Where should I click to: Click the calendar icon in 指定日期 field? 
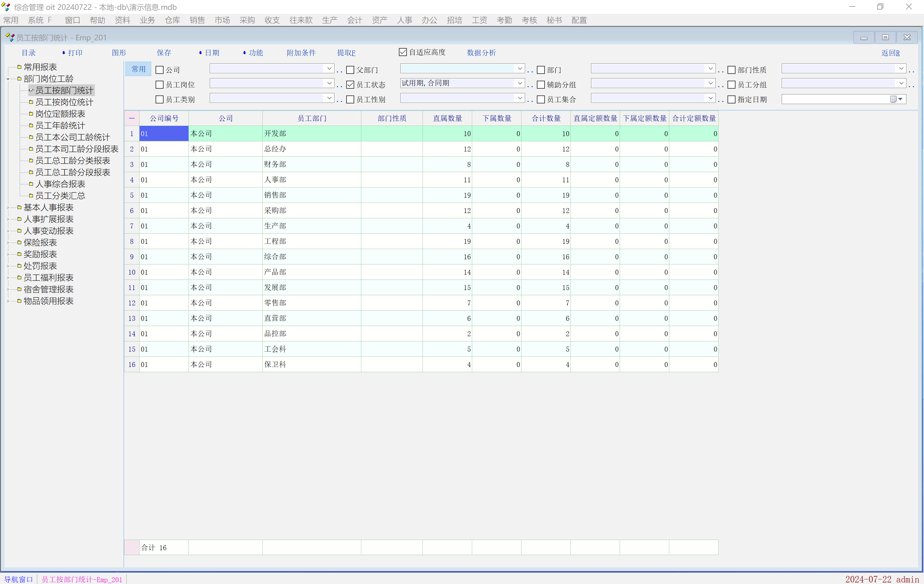tap(893, 99)
